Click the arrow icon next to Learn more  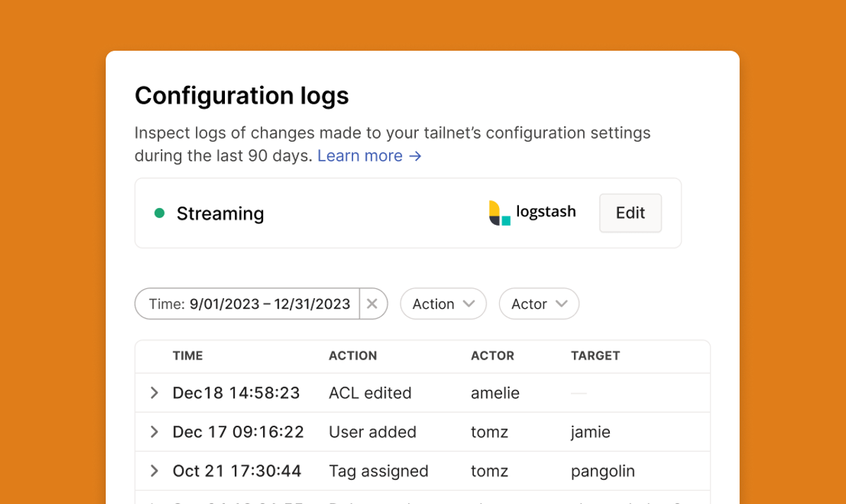point(415,156)
